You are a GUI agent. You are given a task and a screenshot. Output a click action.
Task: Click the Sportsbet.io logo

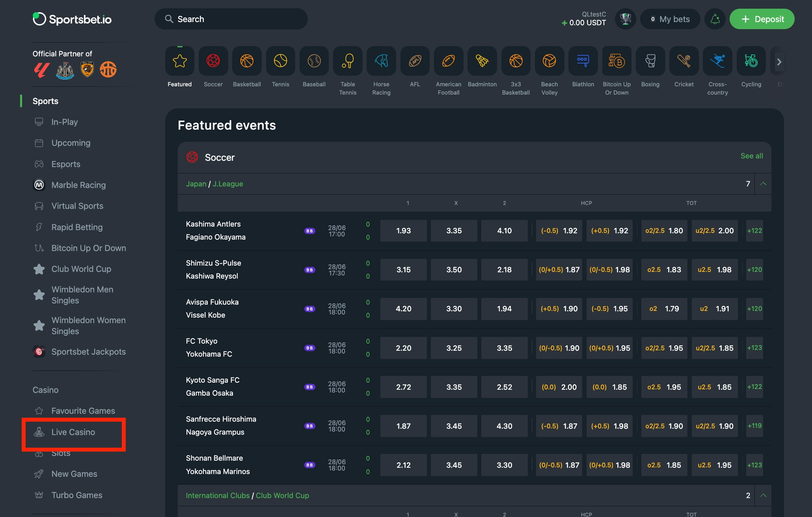point(72,19)
